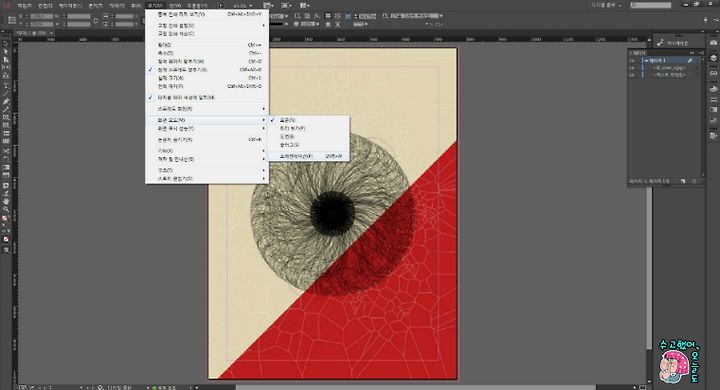Screen dimensions: 720x390
Task: Open the 파일(F) File menu
Action: point(25,6)
